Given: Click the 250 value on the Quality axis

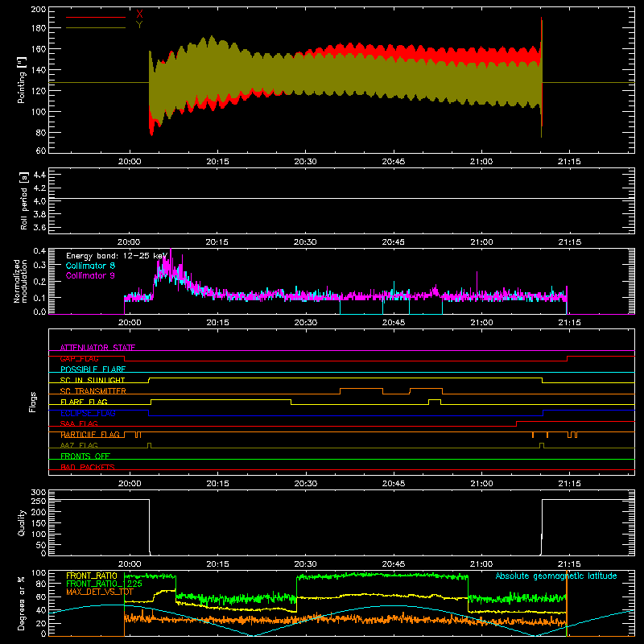Looking at the screenshot, I should [39, 502].
